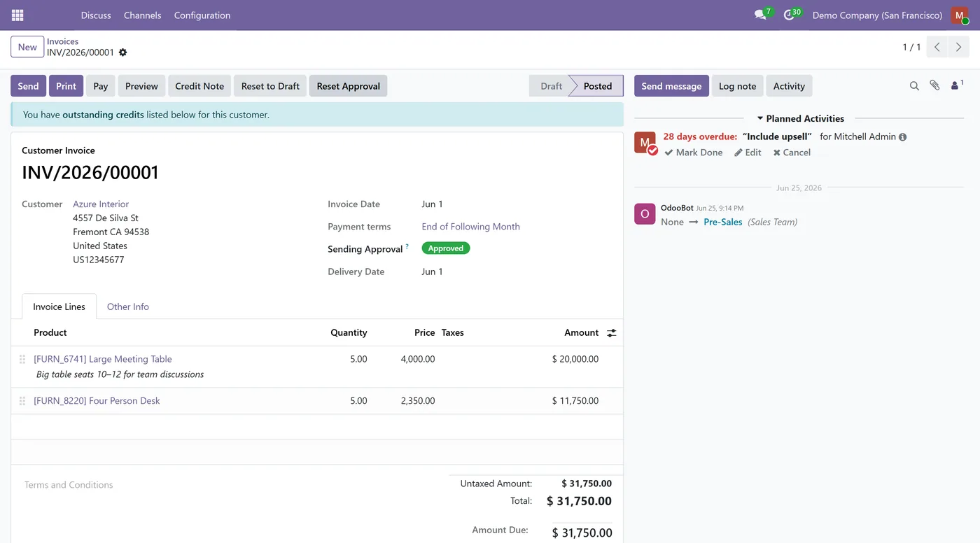
Task: Click the Quantity column header
Action: [349, 332]
